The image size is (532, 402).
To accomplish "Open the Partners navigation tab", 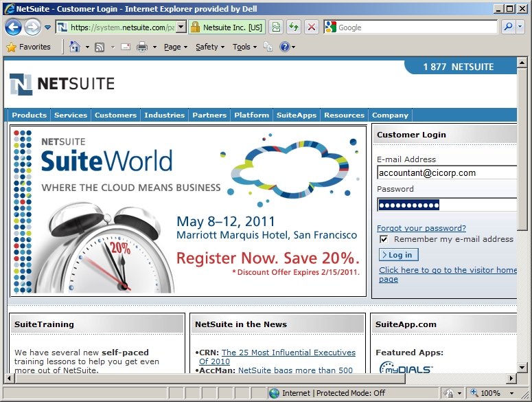I will click(x=209, y=115).
